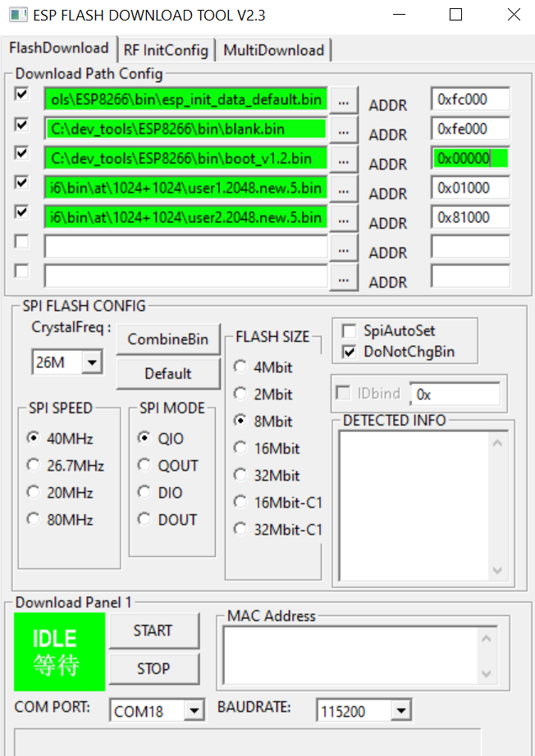Browse file for the sixth path row

click(x=344, y=248)
